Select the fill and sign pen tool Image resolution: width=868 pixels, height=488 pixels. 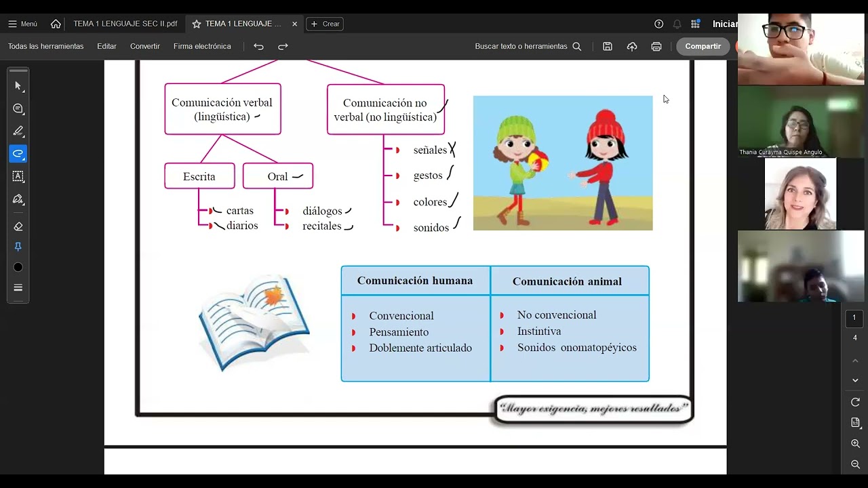tap(18, 199)
